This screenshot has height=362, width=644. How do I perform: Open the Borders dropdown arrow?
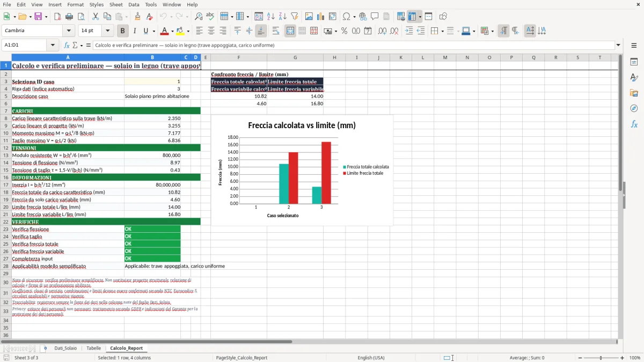tap(442, 31)
